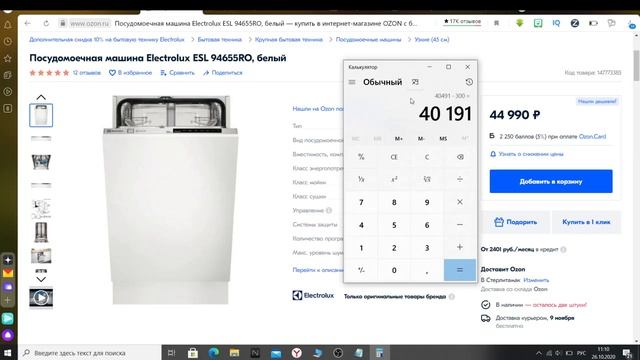640x360 pixels.
Task: Click the green download arrow icon
Action: click(x=519, y=23)
